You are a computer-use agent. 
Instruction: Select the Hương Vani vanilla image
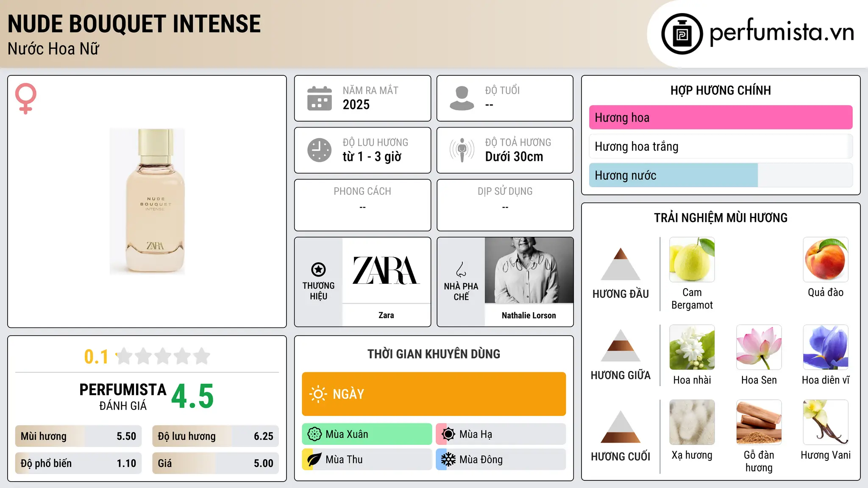click(x=826, y=422)
